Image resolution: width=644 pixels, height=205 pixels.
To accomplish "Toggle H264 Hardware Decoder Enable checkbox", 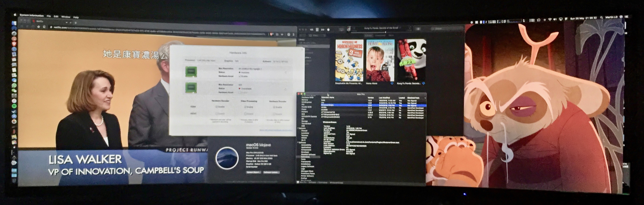I will (x=217, y=107).
